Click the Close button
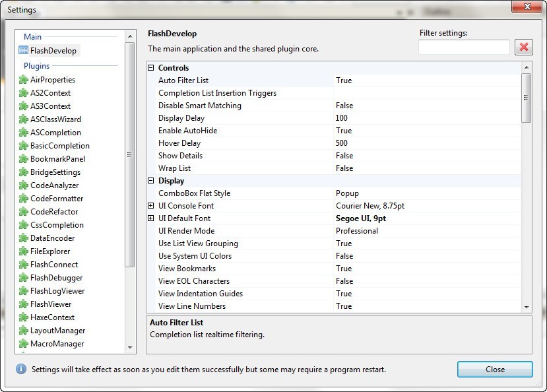 [x=495, y=370]
